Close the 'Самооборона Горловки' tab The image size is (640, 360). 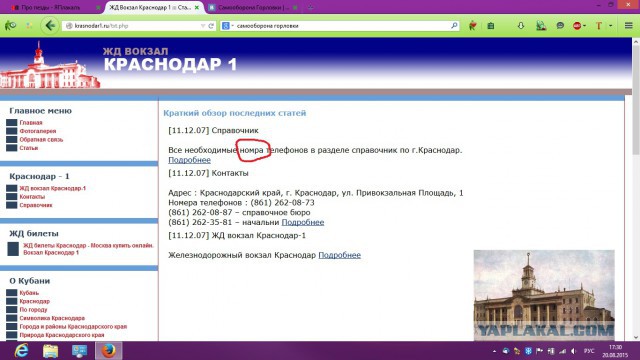pos(295,7)
